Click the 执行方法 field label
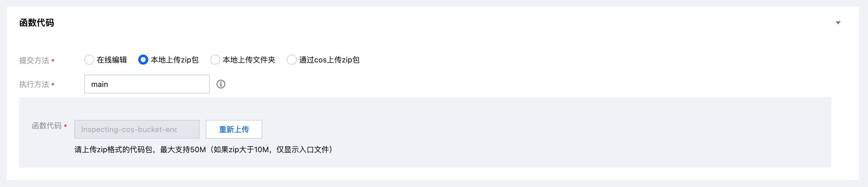This screenshot has height=187, width=868. (x=34, y=84)
